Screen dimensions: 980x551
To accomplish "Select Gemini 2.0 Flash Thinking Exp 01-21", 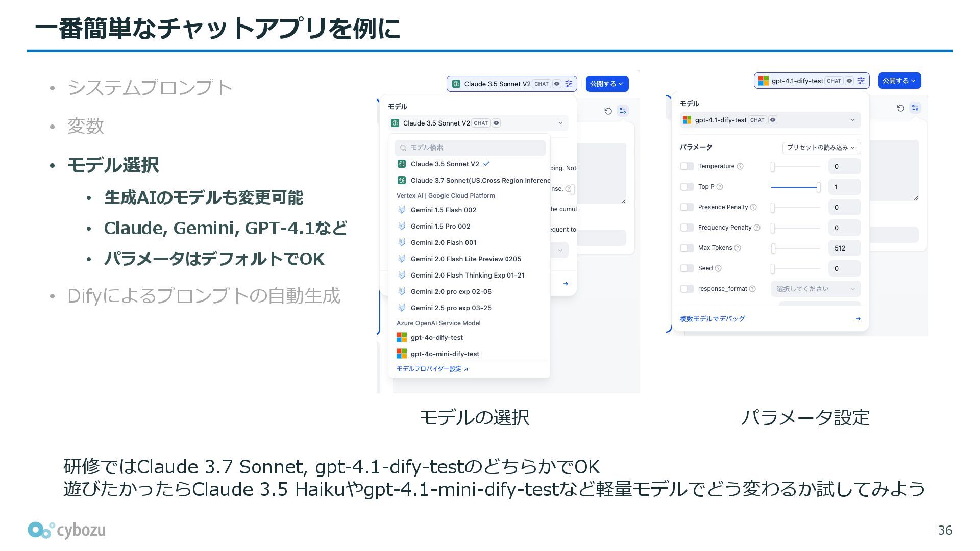I will (469, 275).
